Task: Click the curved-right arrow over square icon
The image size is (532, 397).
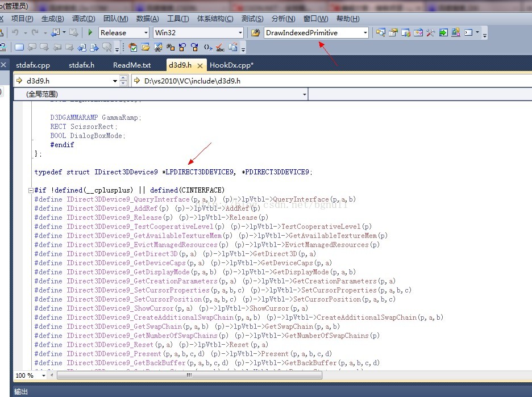Action: coord(195,48)
